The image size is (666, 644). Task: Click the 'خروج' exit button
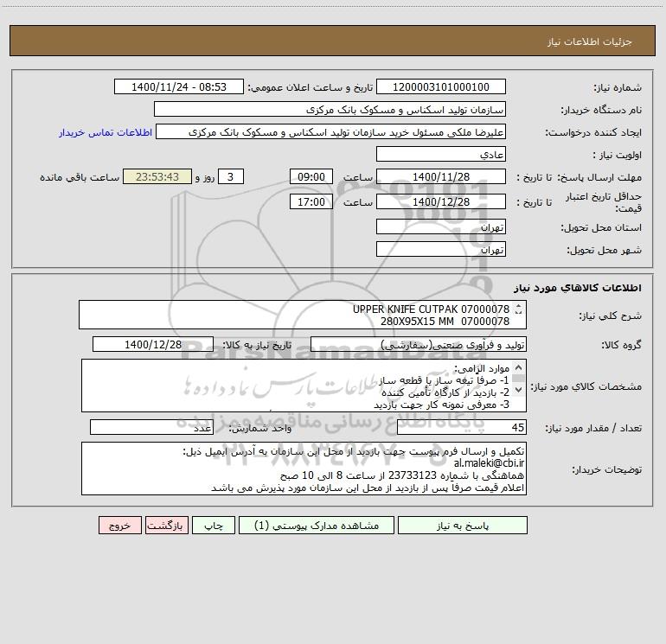click(119, 526)
